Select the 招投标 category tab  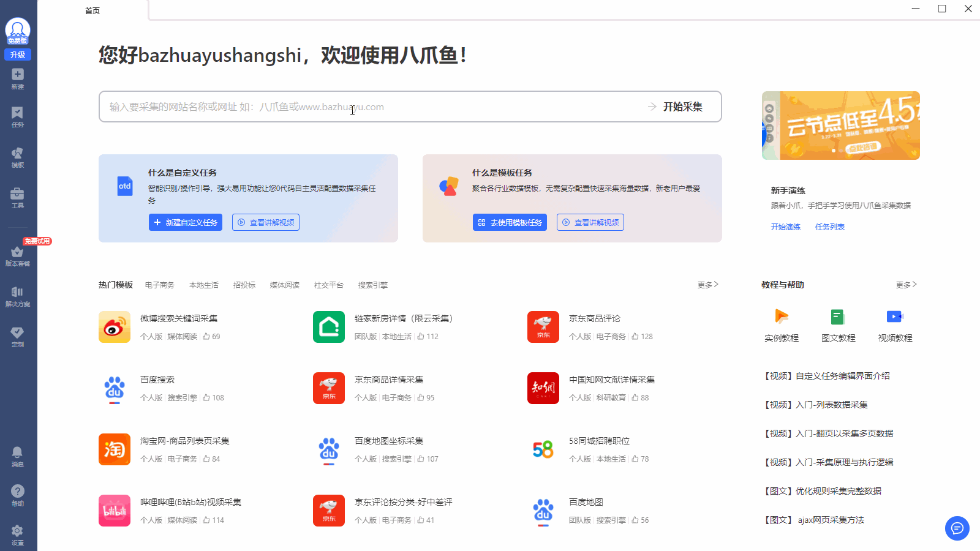point(244,285)
